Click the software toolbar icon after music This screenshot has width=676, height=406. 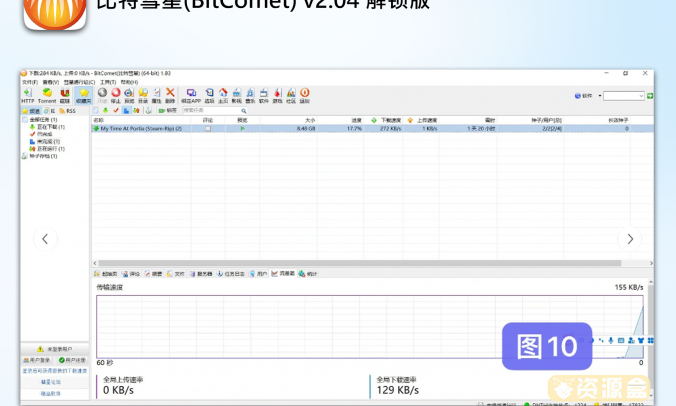pos(263,95)
